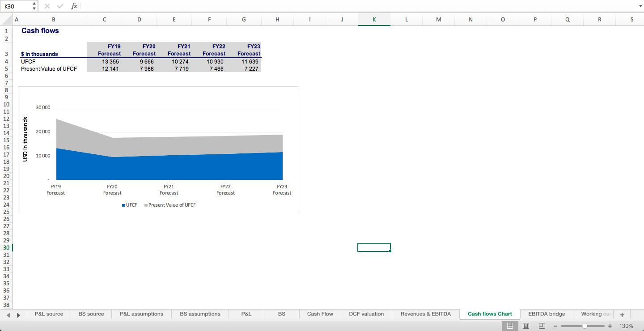This screenshot has width=644, height=331.
Task: Open Page Break Preview from status bar
Action: (542, 326)
